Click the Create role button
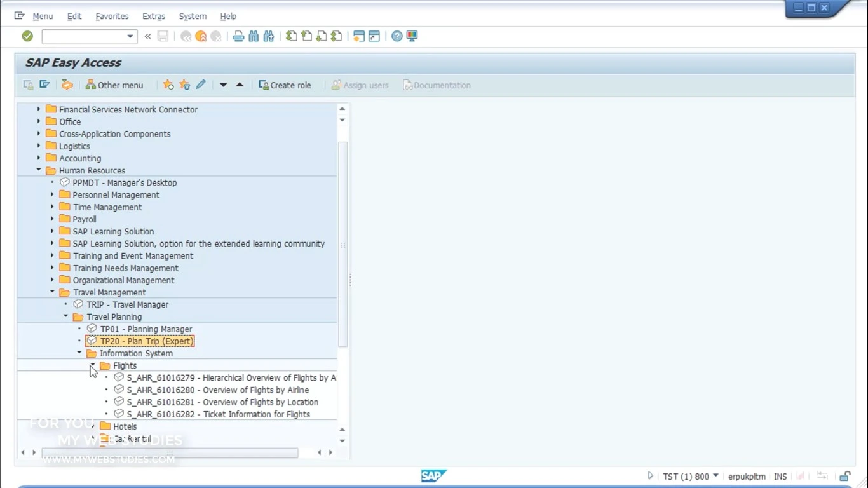Screen dimensions: 868x488 pyautogui.click(x=285, y=85)
